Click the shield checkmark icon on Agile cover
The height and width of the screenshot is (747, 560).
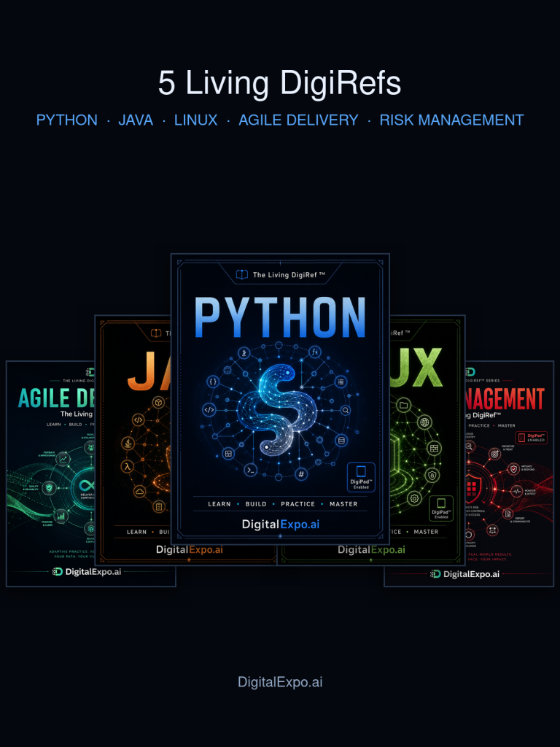coord(49,487)
